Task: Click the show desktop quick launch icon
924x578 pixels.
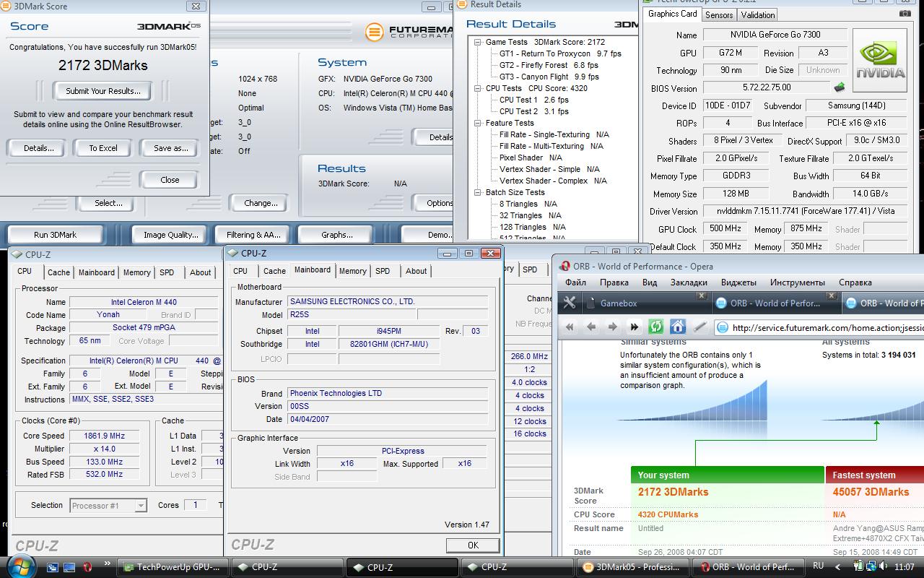Action: coord(70,568)
